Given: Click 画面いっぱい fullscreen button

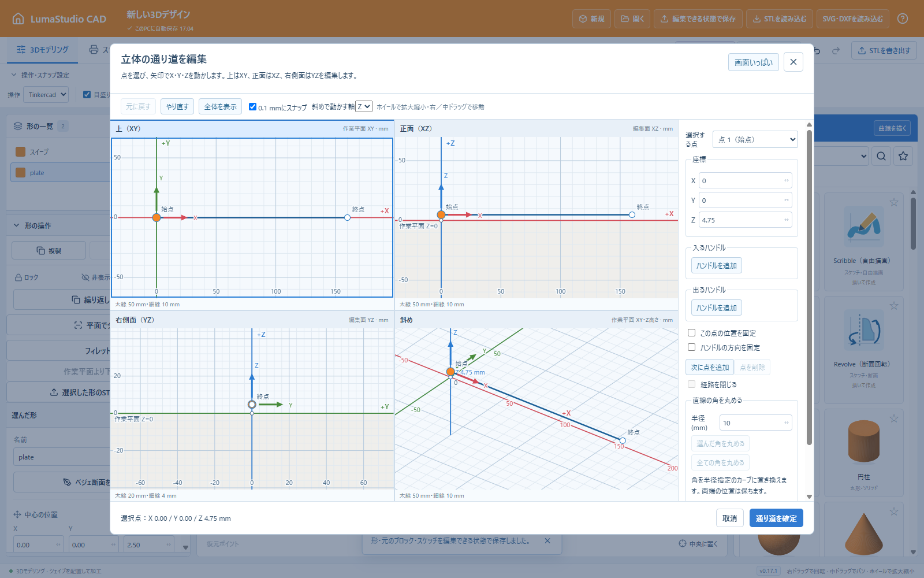Looking at the screenshot, I should pos(754,62).
